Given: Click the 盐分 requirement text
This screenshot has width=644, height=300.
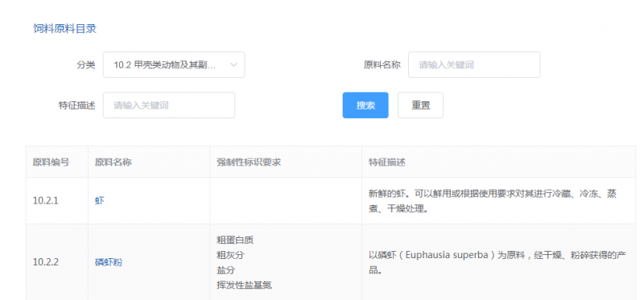Looking at the screenshot, I should (225, 270).
